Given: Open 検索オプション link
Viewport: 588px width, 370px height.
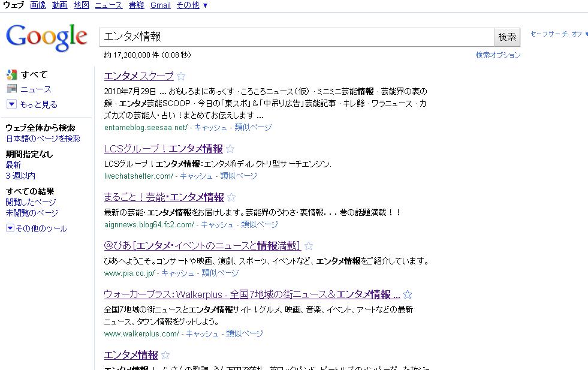Looking at the screenshot, I should 498,55.
